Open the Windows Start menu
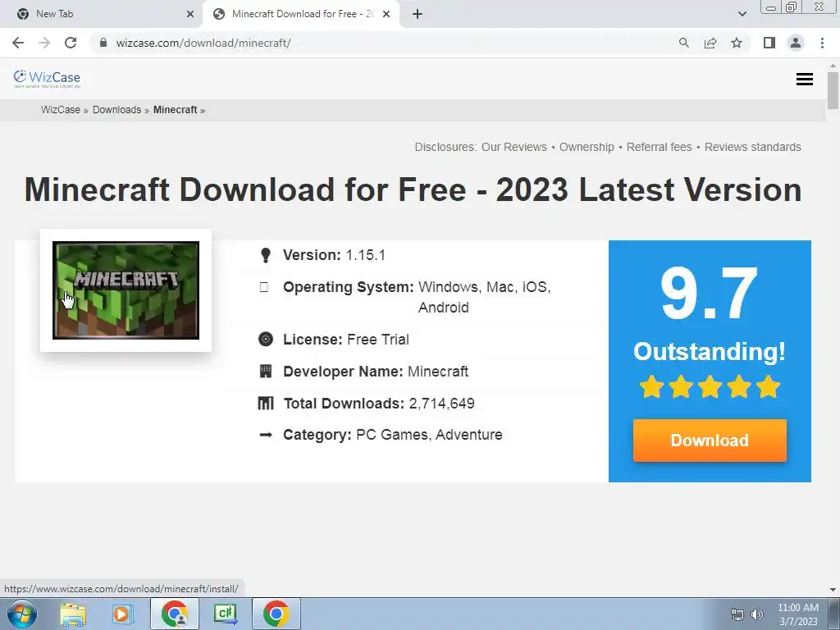840x630 pixels. [21, 614]
